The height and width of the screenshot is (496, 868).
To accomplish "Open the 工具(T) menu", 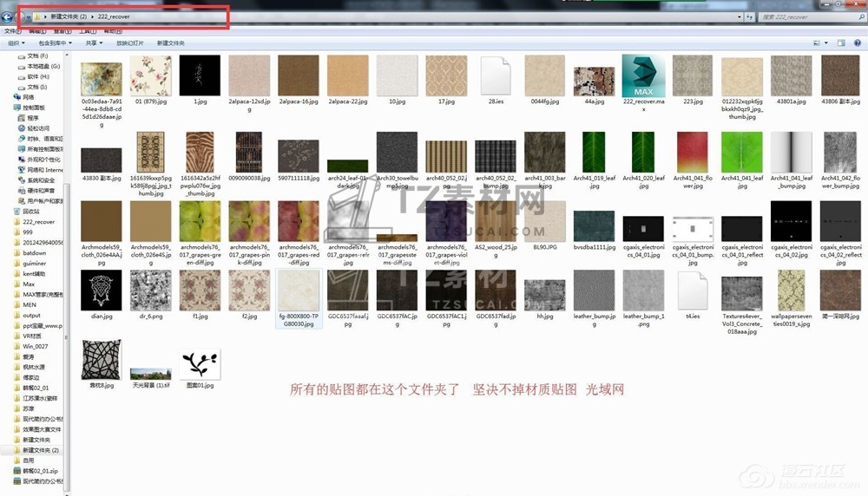I will [88, 31].
